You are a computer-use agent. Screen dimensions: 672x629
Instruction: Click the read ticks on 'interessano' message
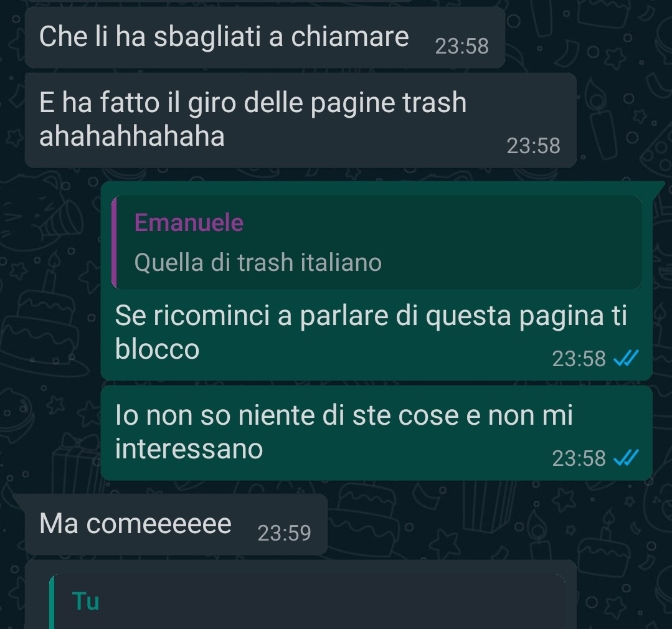coord(626,458)
